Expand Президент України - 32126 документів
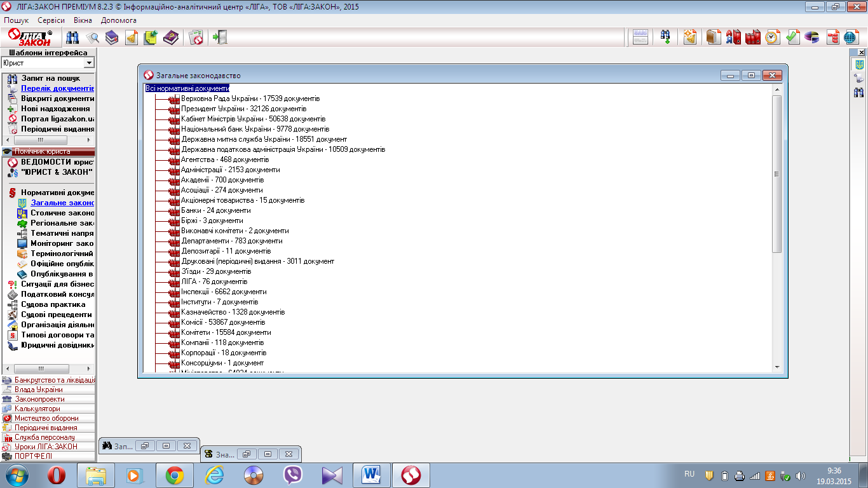This screenshot has height=488, width=868. (x=243, y=109)
